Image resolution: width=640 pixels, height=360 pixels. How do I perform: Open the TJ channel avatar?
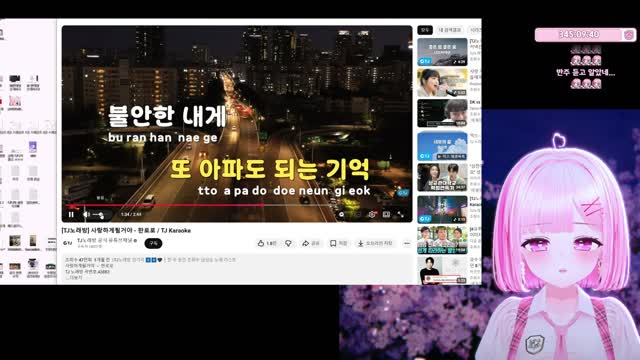click(x=67, y=243)
